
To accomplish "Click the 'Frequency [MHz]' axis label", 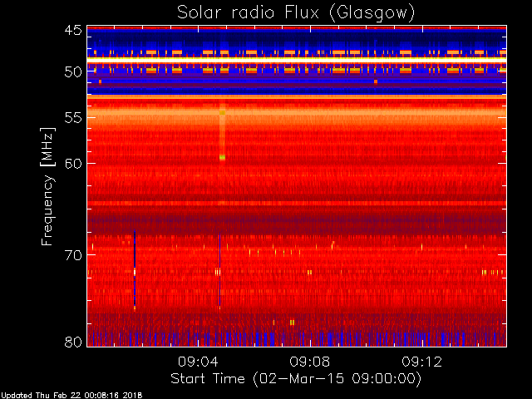I will click(x=47, y=186).
